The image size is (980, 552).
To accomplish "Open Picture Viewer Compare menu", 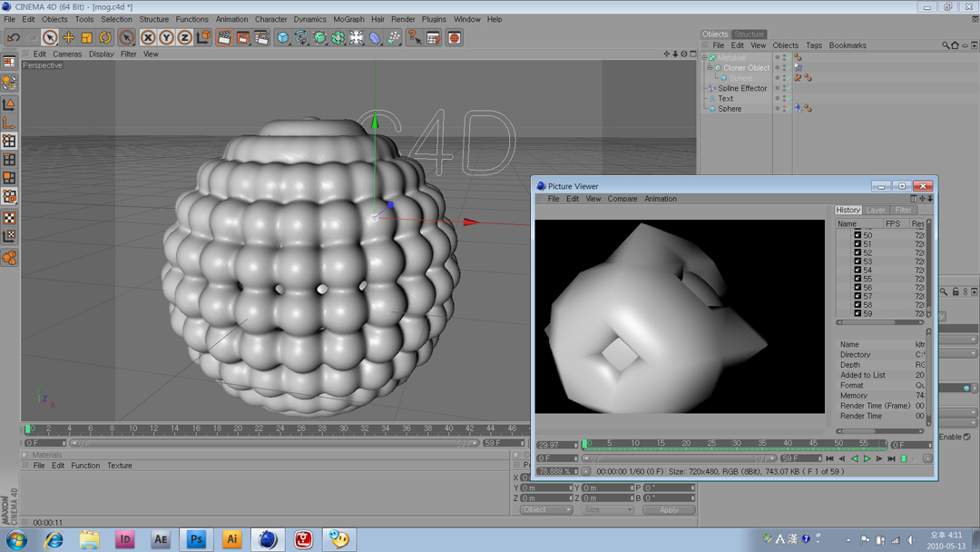I will tap(622, 199).
